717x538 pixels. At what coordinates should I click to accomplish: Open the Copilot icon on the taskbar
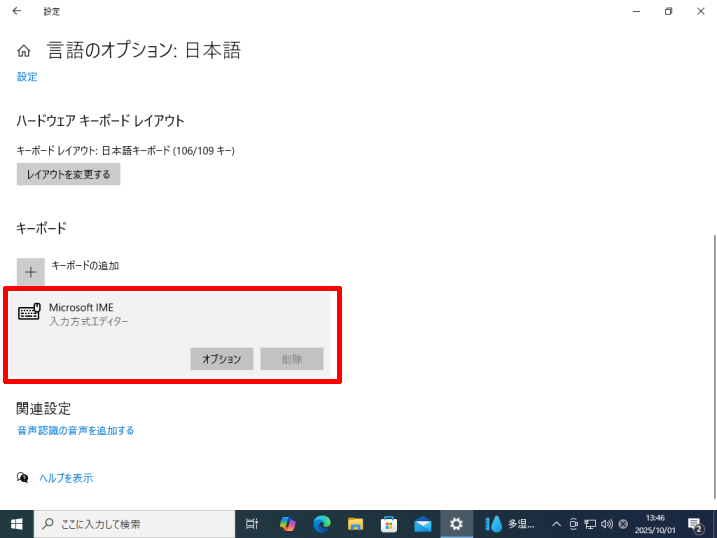[288, 523]
